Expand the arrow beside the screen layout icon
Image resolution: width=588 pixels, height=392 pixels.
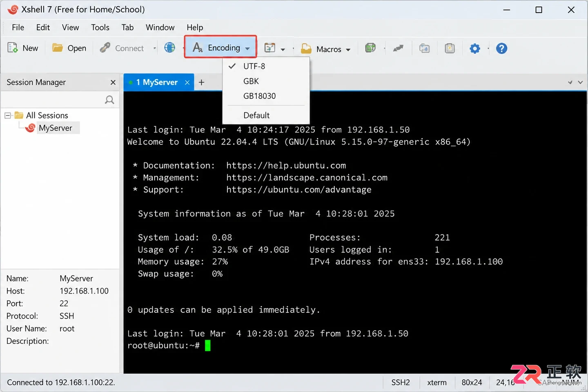[283, 49]
